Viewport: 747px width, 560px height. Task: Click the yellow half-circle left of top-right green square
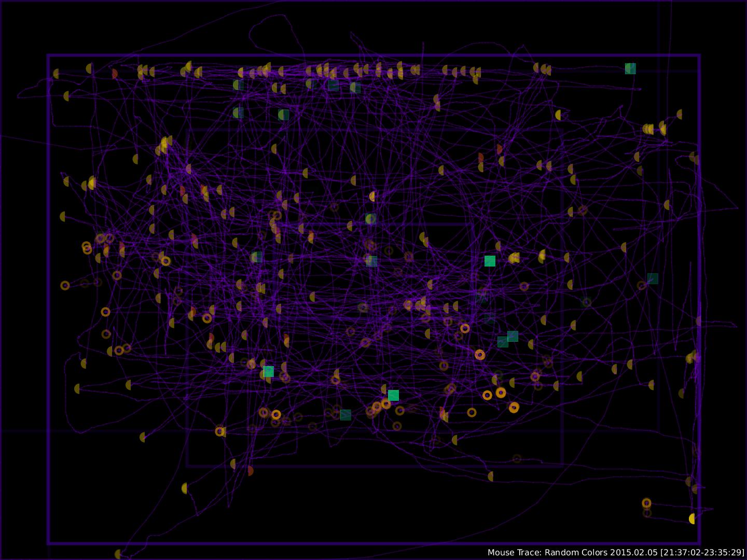coord(548,70)
